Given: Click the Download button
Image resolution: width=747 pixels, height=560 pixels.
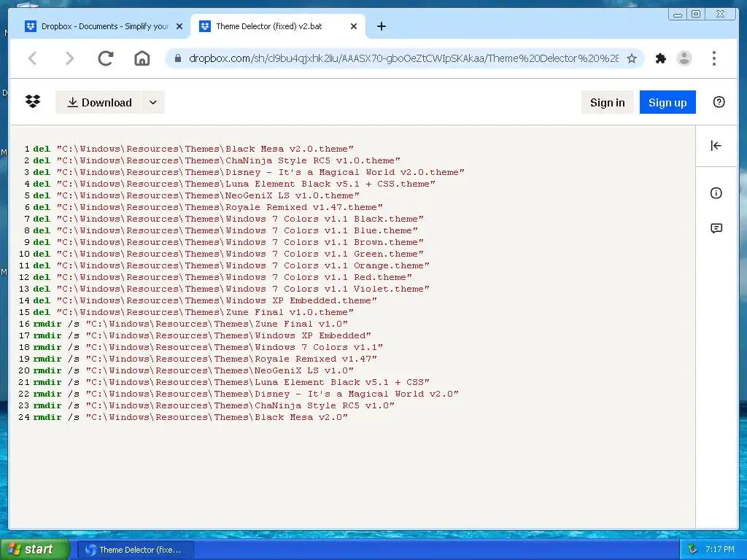Looking at the screenshot, I should (98, 102).
